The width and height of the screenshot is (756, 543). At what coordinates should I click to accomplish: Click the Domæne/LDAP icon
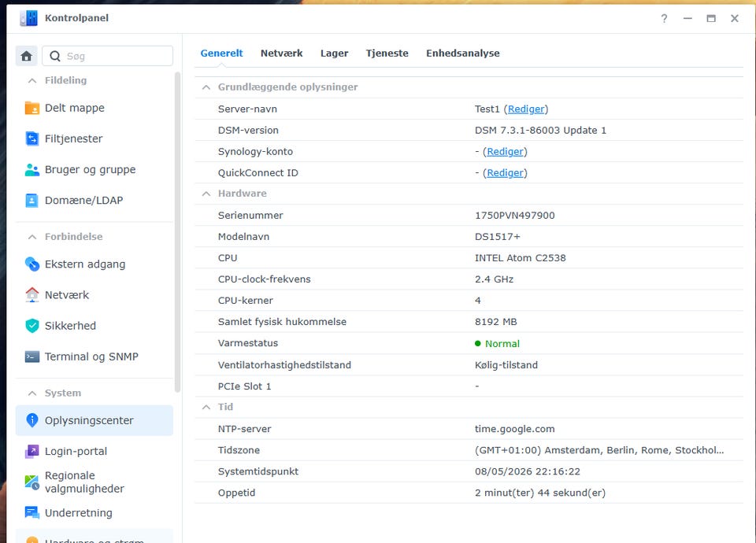[31, 201]
